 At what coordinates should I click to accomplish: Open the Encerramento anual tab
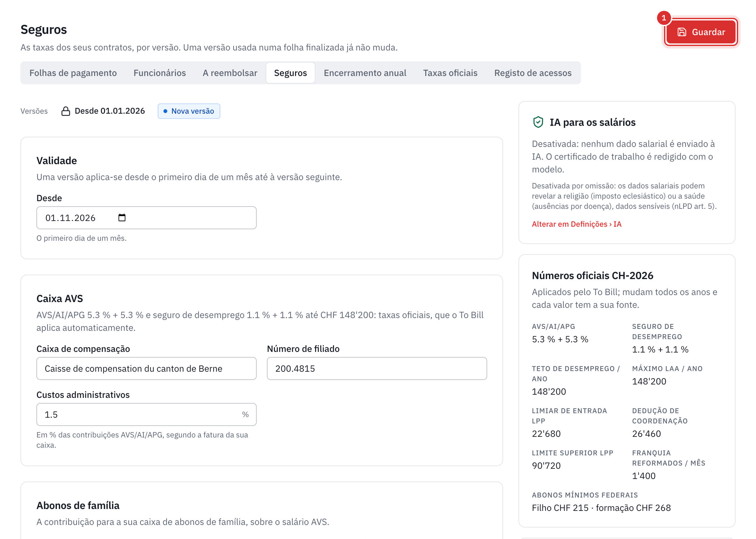click(x=365, y=73)
